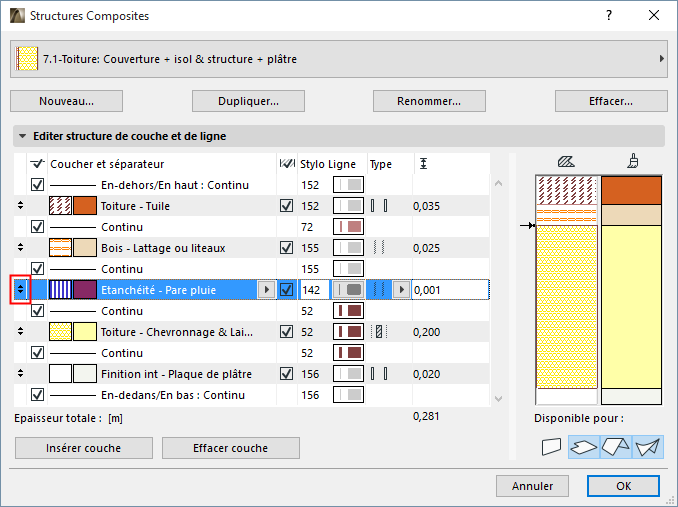
Task: Toggle En-dedans/En bas separator checkbox
Action: tap(37, 394)
